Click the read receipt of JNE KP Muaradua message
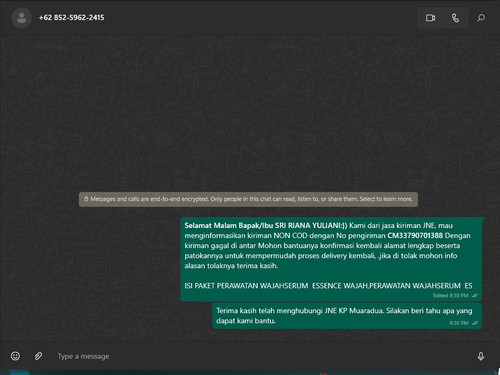This screenshot has width=500, height=375. tap(475, 323)
